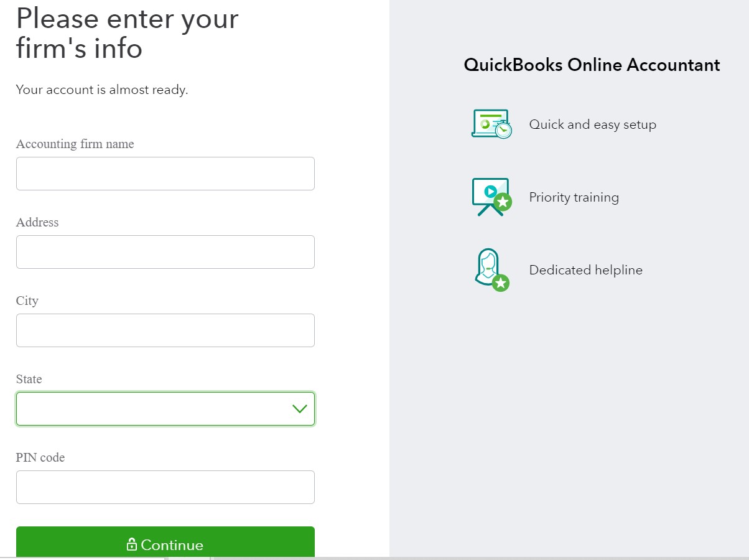Screen dimensions: 749x560
Task: Click the Quick and easy setup label
Action: tap(592, 124)
